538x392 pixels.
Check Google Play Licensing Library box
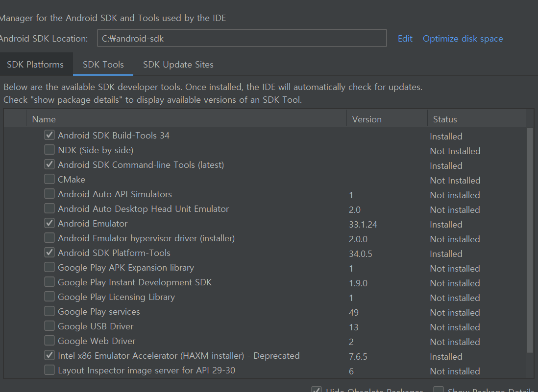coord(49,297)
